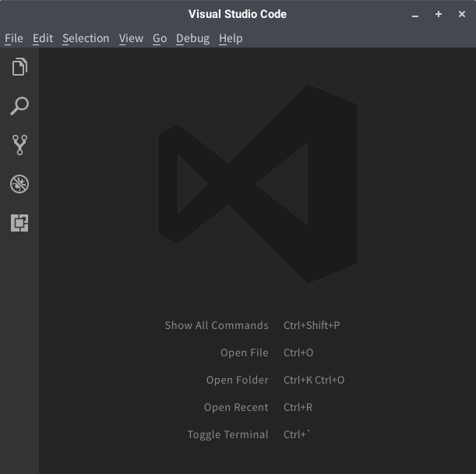Click the "Ctrl+R" shortcut text
This screenshot has height=474, width=476.
pos(298,408)
